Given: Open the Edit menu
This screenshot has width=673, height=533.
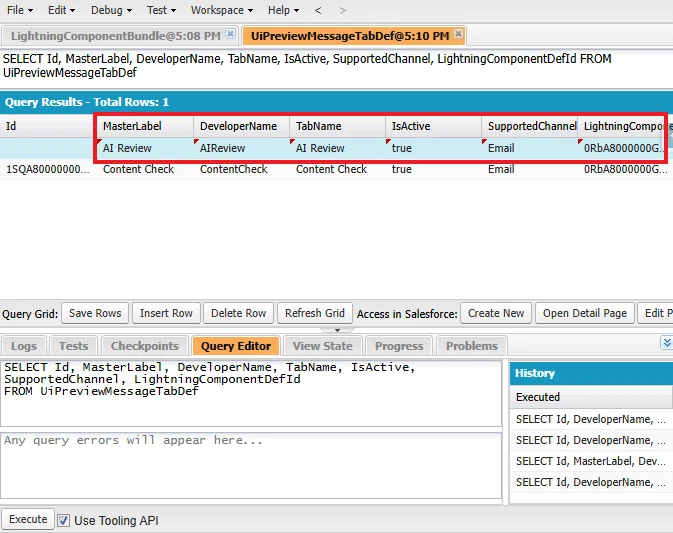Looking at the screenshot, I should click(x=61, y=10).
